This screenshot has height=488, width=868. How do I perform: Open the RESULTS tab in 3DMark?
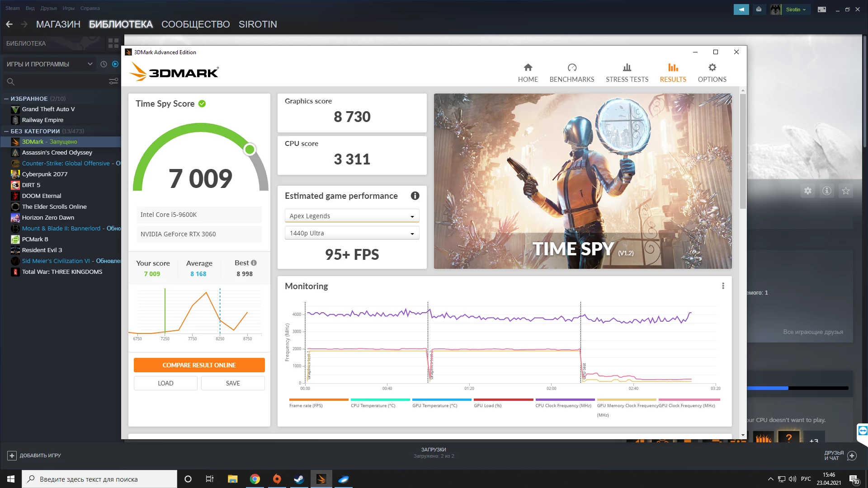tap(673, 73)
